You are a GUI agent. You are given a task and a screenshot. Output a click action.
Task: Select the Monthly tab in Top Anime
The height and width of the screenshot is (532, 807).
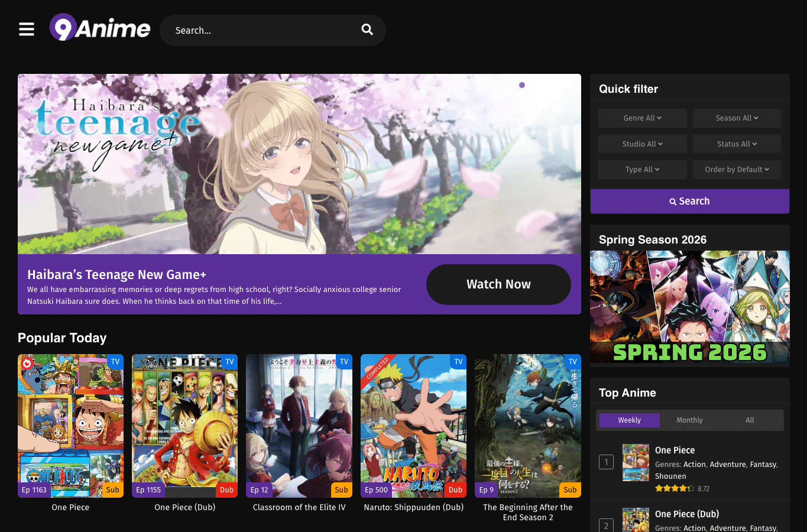pos(689,420)
